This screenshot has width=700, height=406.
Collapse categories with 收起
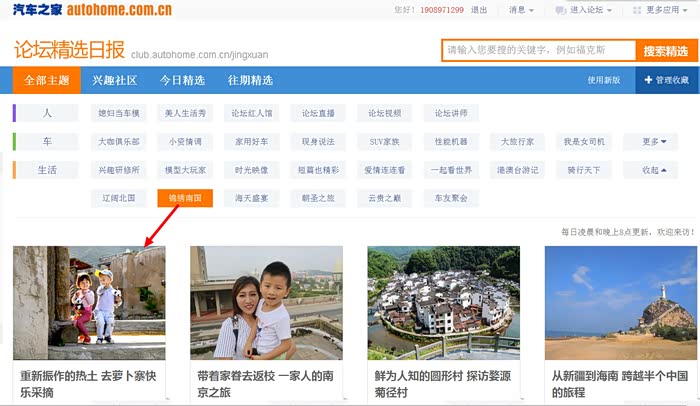click(x=650, y=170)
